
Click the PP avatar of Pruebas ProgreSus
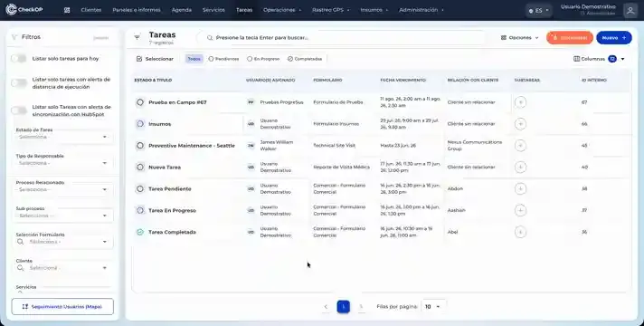pyautogui.click(x=251, y=102)
